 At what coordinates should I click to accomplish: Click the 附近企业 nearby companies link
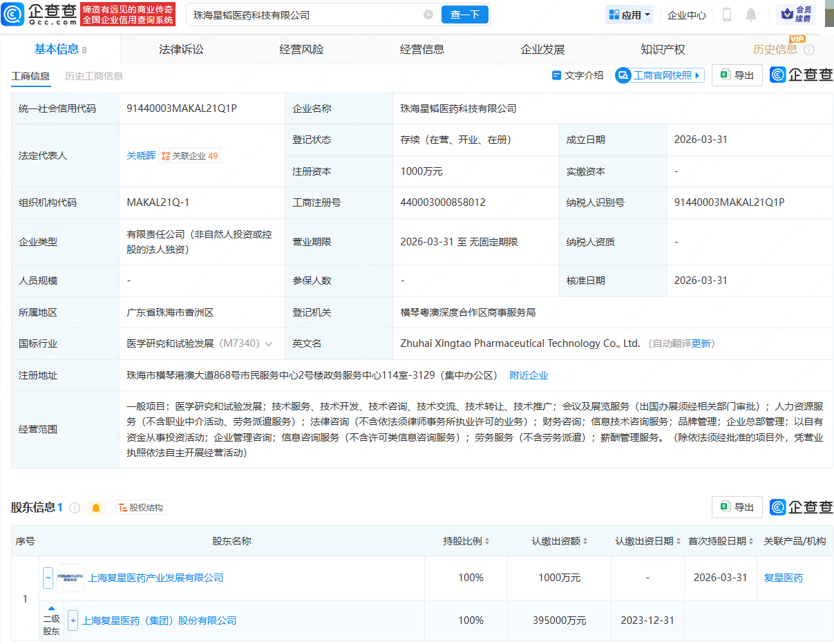coord(529,375)
